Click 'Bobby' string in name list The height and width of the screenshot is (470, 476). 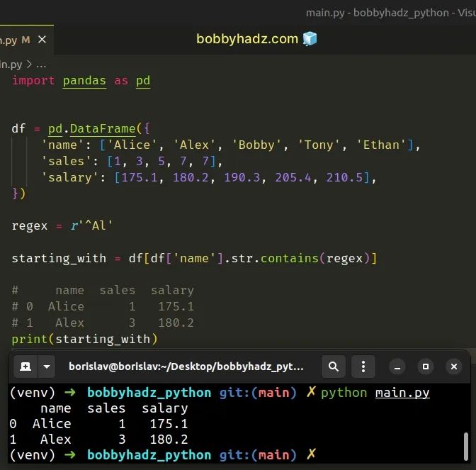[x=256, y=145]
